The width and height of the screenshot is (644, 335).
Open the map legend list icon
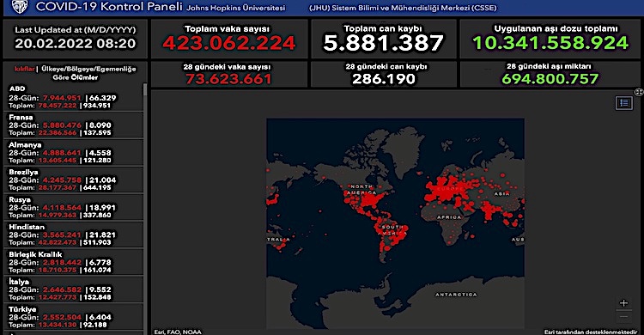tap(624, 103)
